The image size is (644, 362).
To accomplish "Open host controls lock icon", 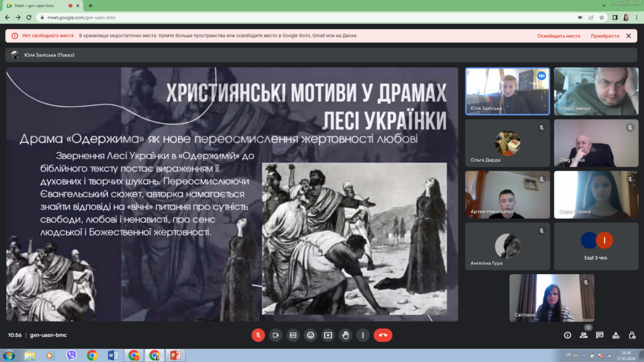I will 631,336.
